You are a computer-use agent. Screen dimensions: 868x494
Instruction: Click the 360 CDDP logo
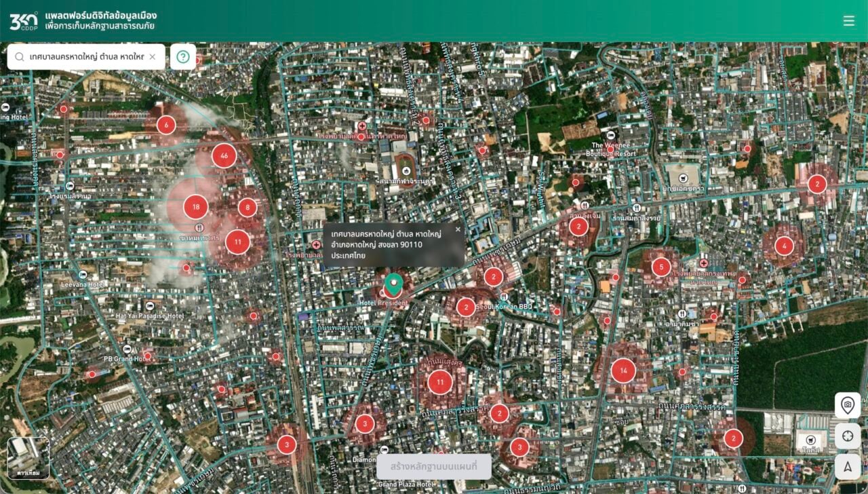(23, 21)
